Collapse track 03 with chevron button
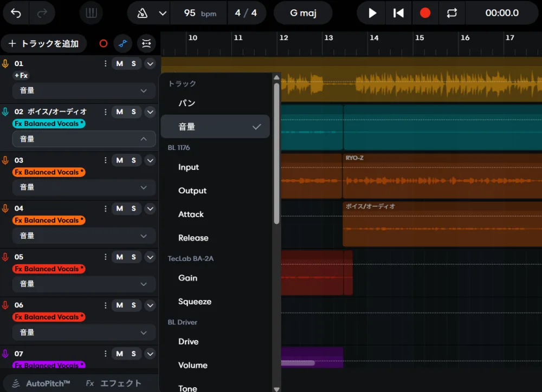This screenshot has height=392, width=542. [150, 160]
